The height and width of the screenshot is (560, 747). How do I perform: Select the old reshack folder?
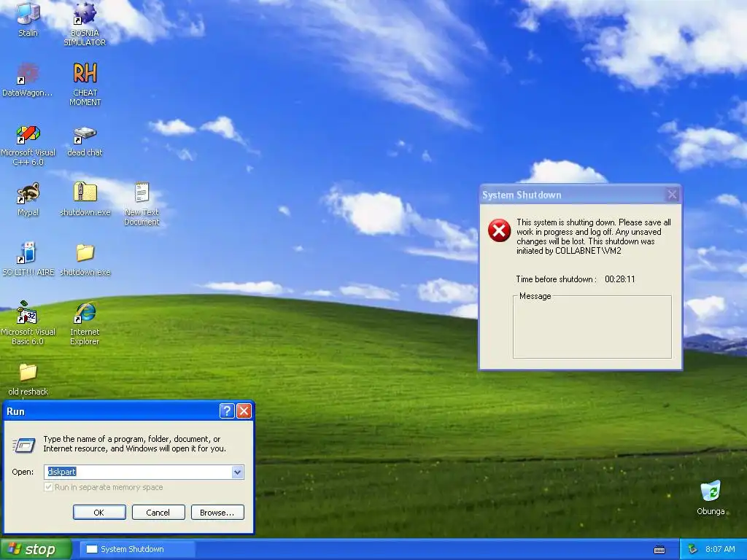point(28,379)
